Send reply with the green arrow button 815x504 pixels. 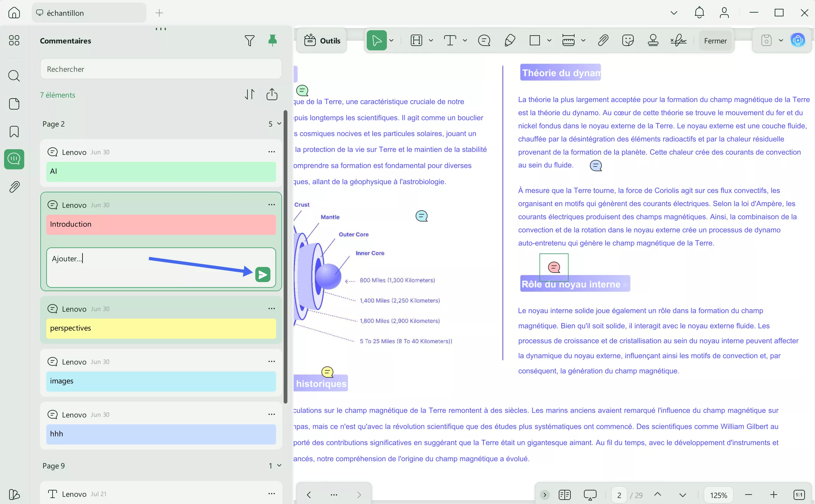[263, 275]
